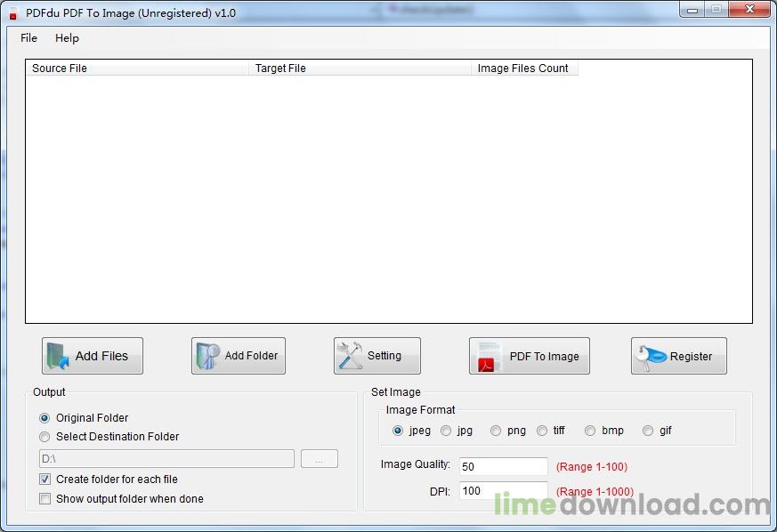Click the Source File column header

[137, 69]
